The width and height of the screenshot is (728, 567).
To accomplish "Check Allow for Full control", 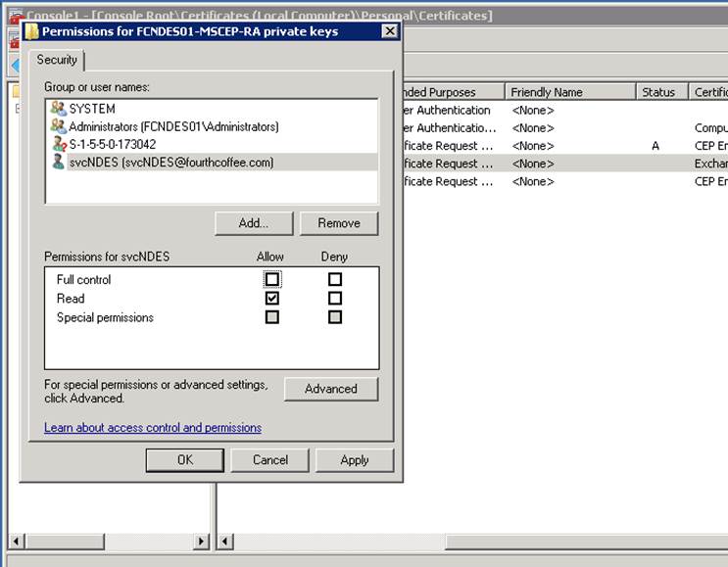I will pos(272,279).
